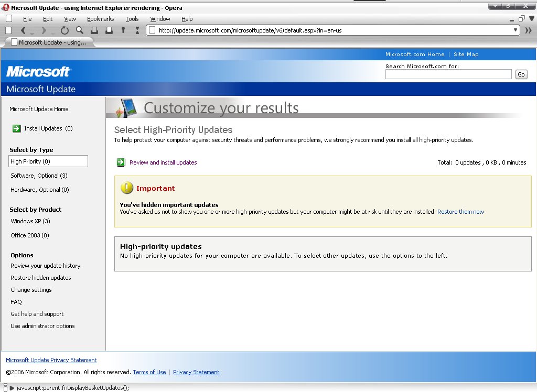This screenshot has width=537, height=392.
Task: Click green arrow icon beside Install Updates
Action: click(16, 128)
